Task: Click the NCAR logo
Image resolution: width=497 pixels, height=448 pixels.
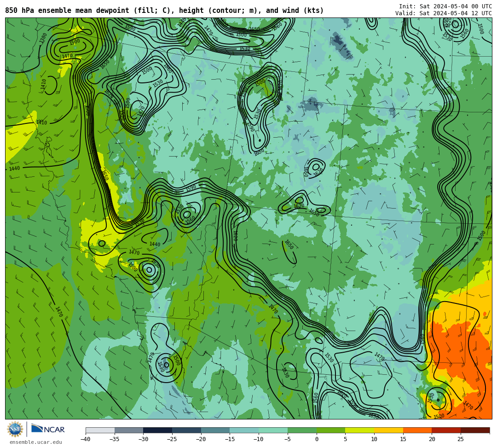Action: pyautogui.click(x=48, y=429)
